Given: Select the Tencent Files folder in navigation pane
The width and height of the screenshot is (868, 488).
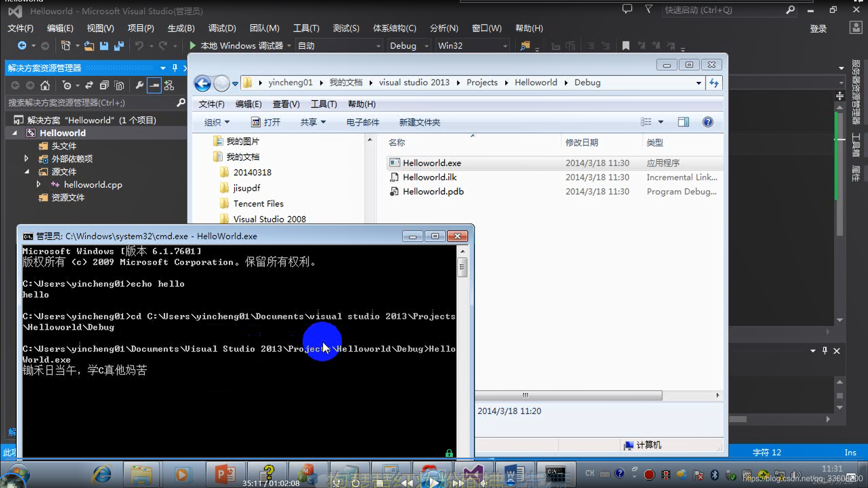Looking at the screenshot, I should click(258, 204).
